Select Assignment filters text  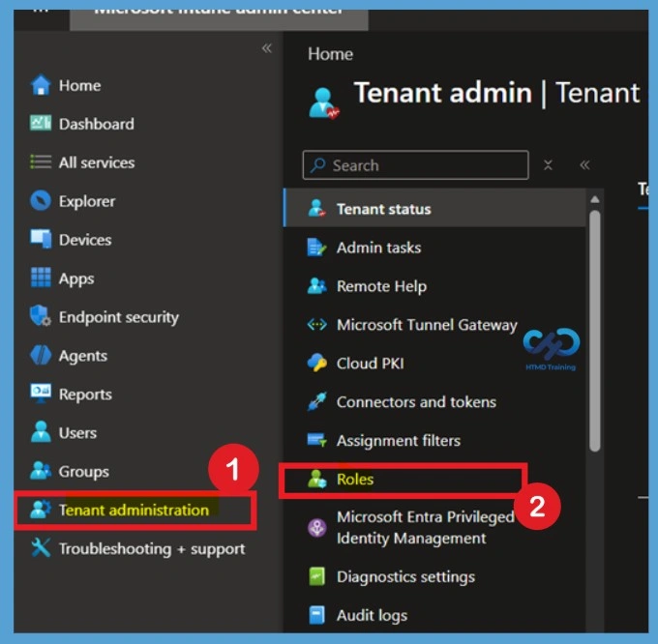399,441
